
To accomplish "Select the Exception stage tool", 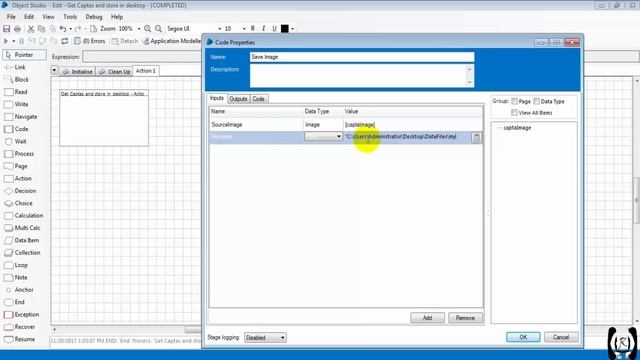I will (22, 315).
